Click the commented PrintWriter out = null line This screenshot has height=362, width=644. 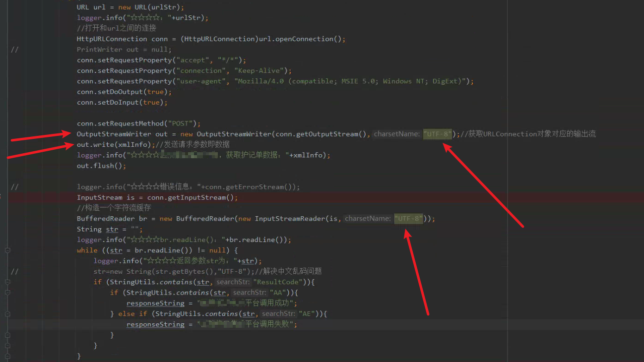coord(124,50)
